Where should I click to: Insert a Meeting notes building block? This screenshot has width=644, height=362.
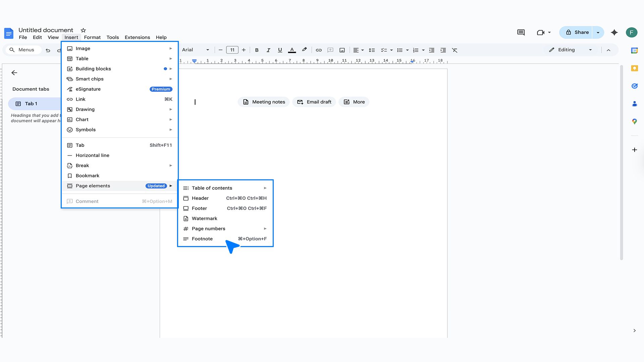264,102
